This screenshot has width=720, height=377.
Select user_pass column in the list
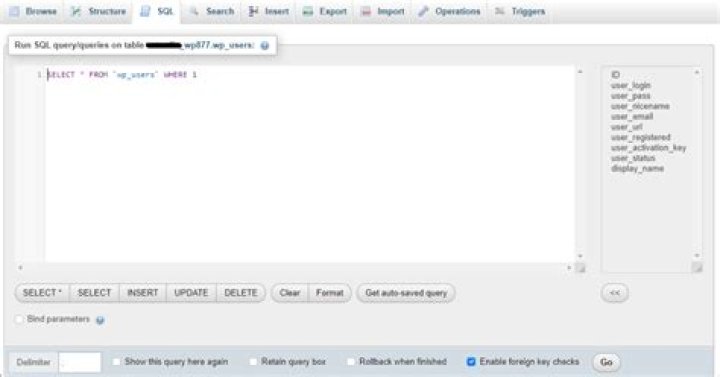630,96
